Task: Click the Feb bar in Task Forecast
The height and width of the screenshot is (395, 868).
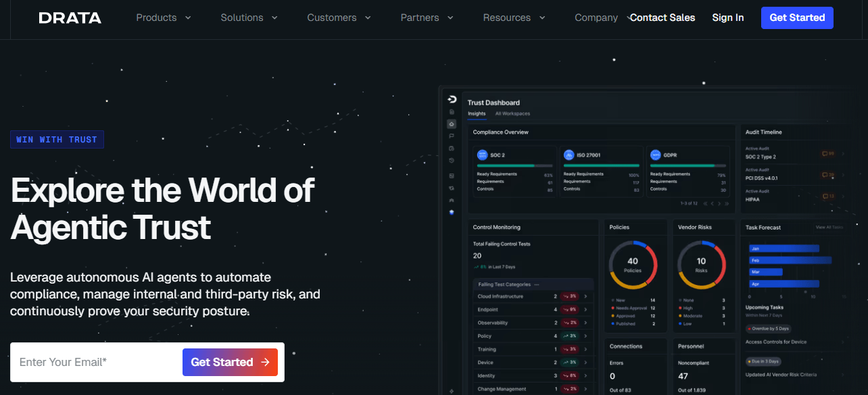Action: 790,260
